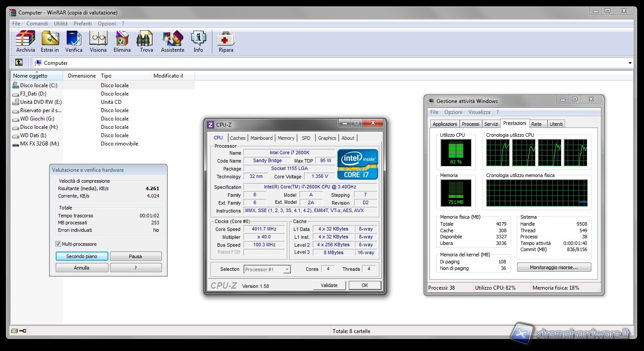This screenshot has height=351, width=644.
Task: Sort by the Nome oggetto column header
Action: pyautogui.click(x=30, y=76)
